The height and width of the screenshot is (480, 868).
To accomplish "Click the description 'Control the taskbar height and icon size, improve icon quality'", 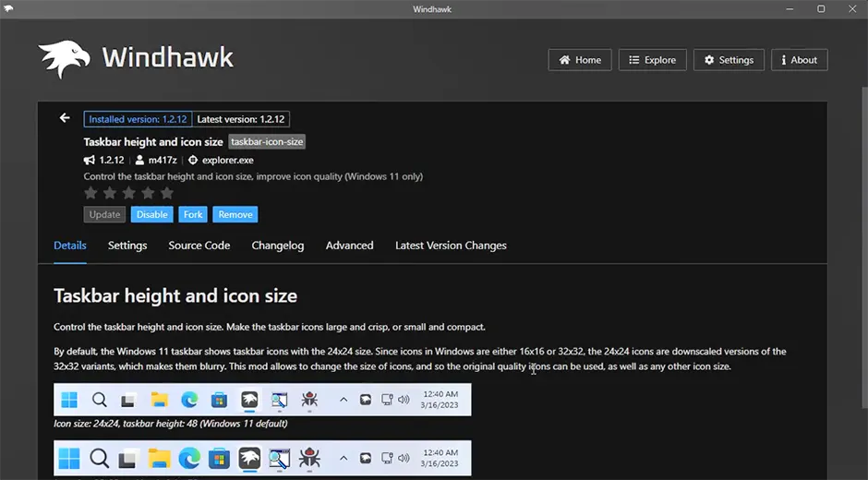I will point(253,176).
